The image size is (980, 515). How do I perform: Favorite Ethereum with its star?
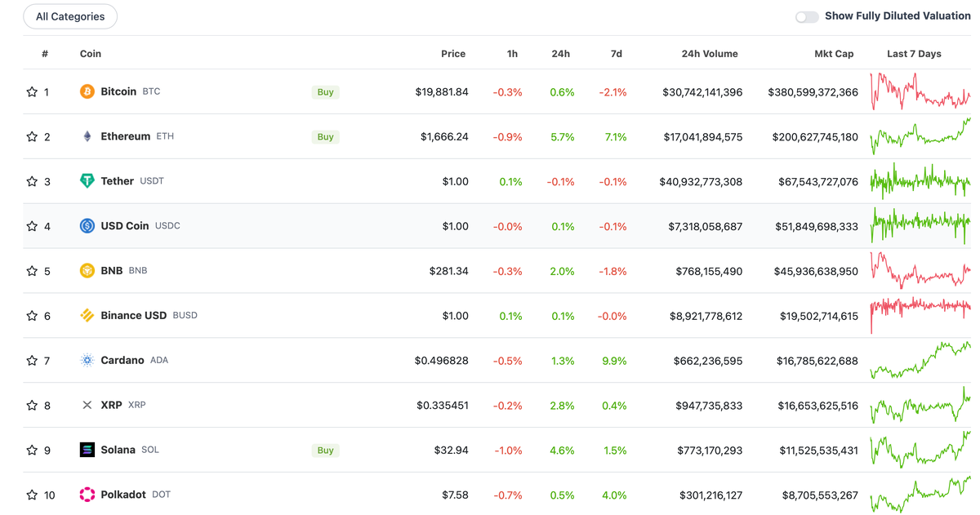click(32, 136)
